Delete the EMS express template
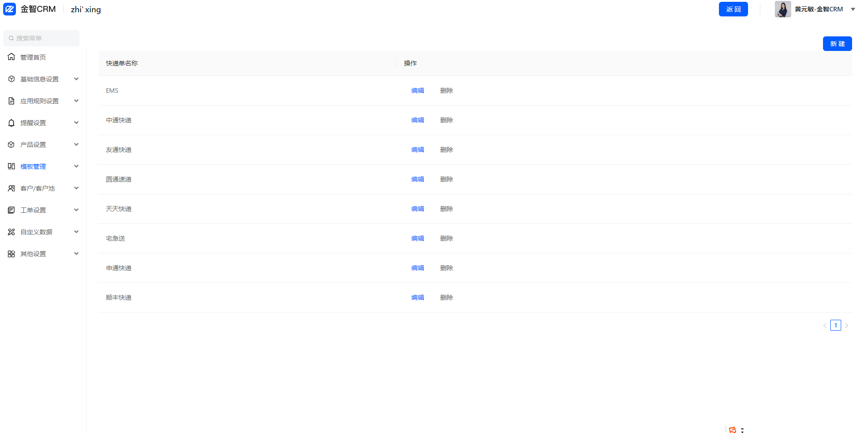Screen dimensions: 868x433 [447, 91]
